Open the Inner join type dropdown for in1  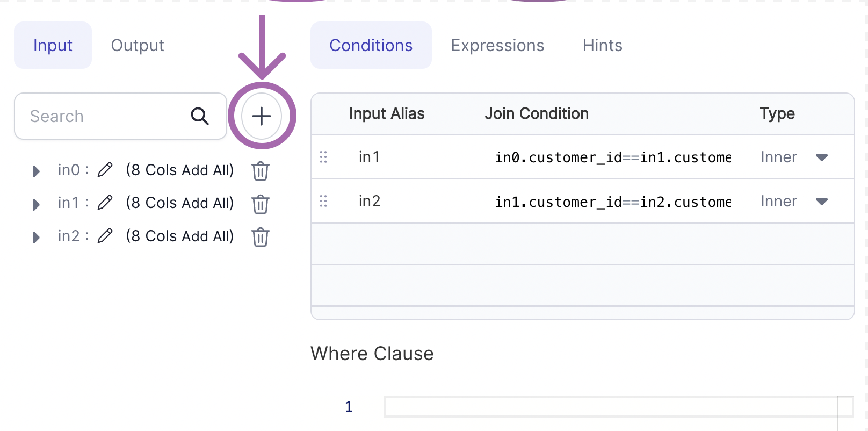822,157
